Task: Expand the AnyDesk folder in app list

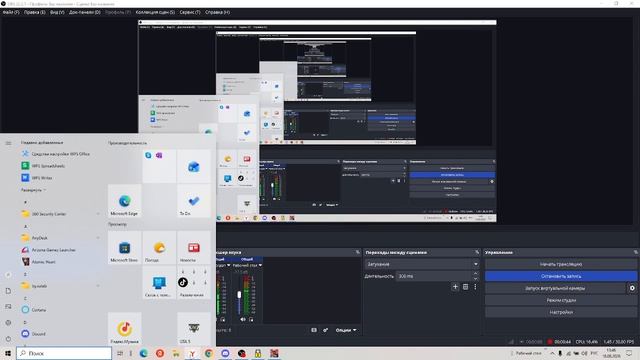Action: [60, 238]
